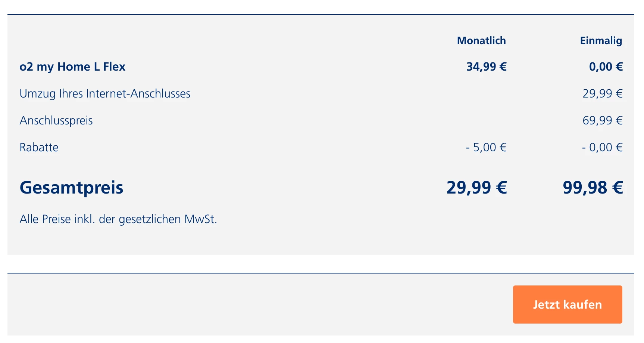Click the Einmalig column header

click(x=601, y=41)
